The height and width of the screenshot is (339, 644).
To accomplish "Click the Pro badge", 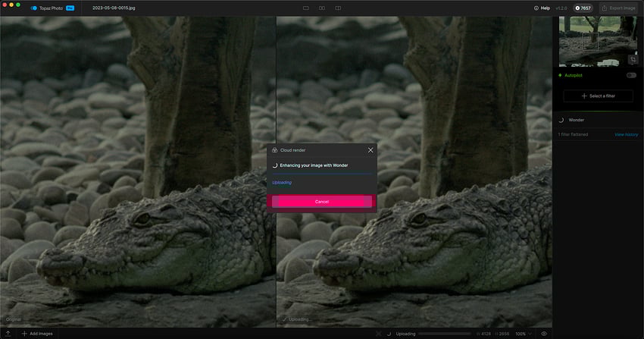I will click(70, 8).
